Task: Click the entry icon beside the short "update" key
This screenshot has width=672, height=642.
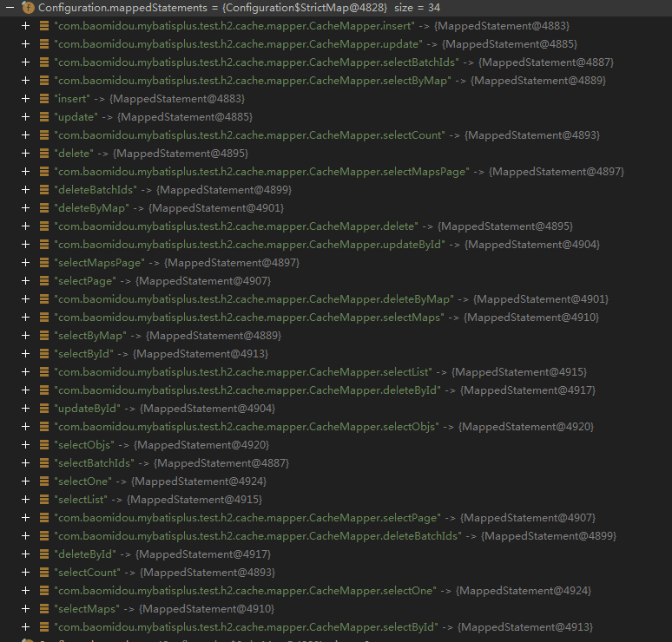Action: click(44, 117)
